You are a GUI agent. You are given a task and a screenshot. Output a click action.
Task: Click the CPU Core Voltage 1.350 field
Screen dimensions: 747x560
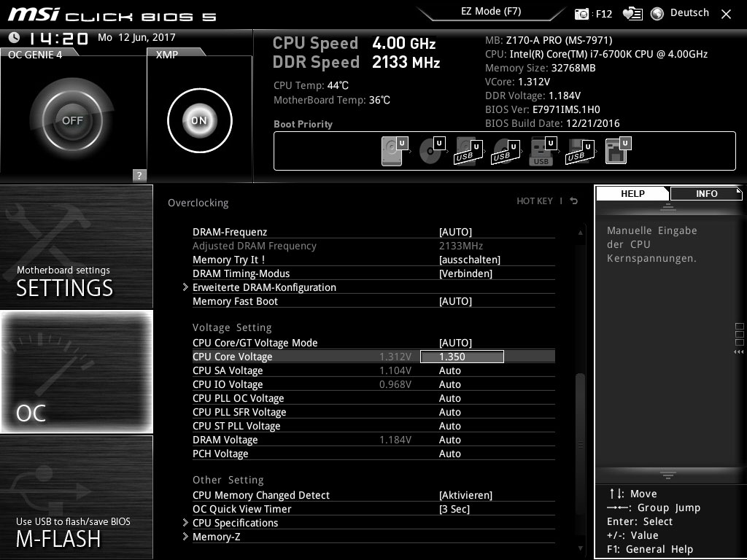462,356
